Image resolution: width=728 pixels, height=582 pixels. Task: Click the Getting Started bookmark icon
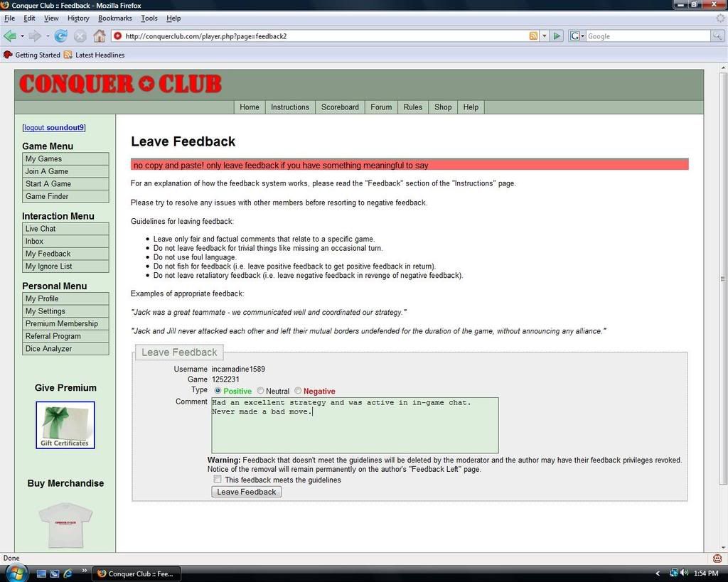coord(8,55)
